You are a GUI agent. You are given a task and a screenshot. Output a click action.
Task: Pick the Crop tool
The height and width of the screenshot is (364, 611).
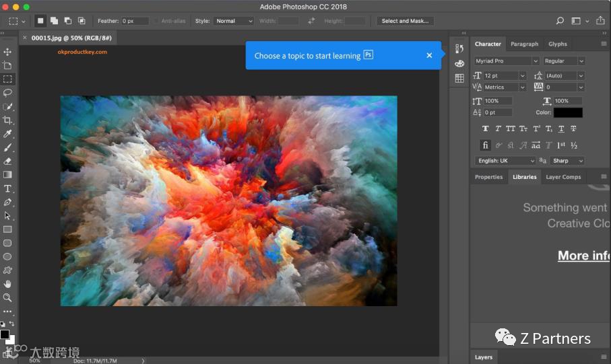tap(7, 120)
